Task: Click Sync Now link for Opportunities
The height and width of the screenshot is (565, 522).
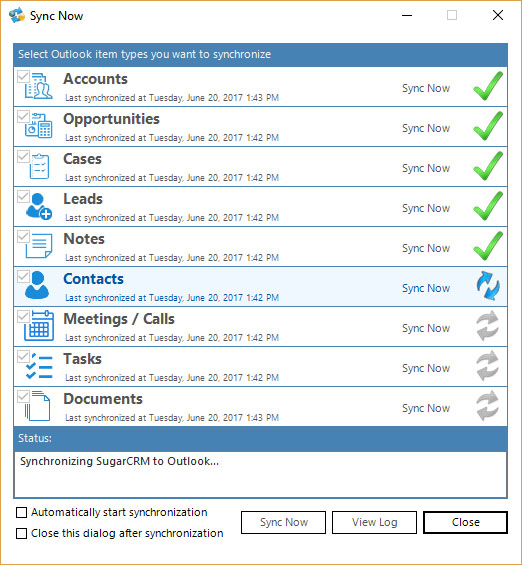Action: pos(426,128)
